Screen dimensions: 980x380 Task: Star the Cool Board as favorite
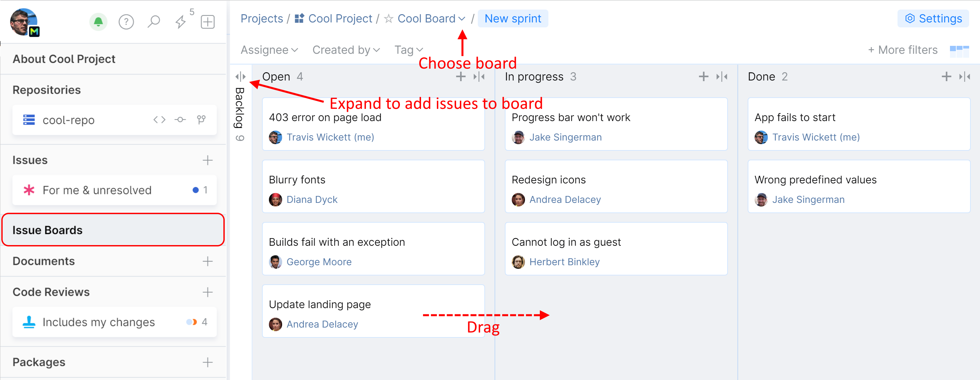(x=388, y=19)
